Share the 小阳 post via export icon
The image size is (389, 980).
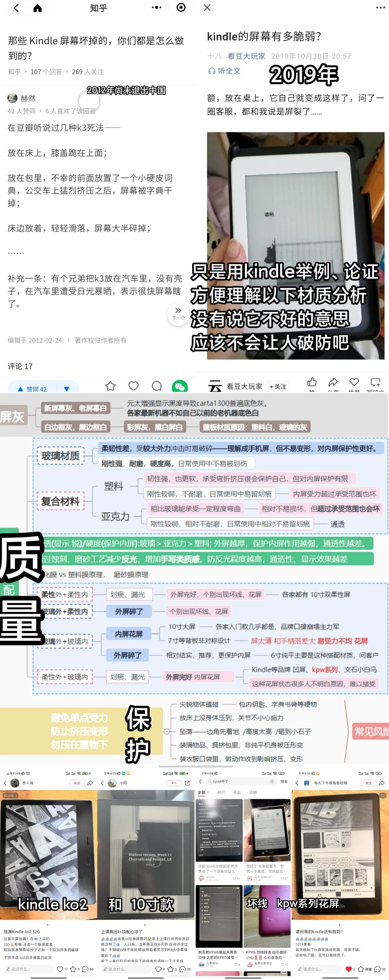[x=187, y=783]
